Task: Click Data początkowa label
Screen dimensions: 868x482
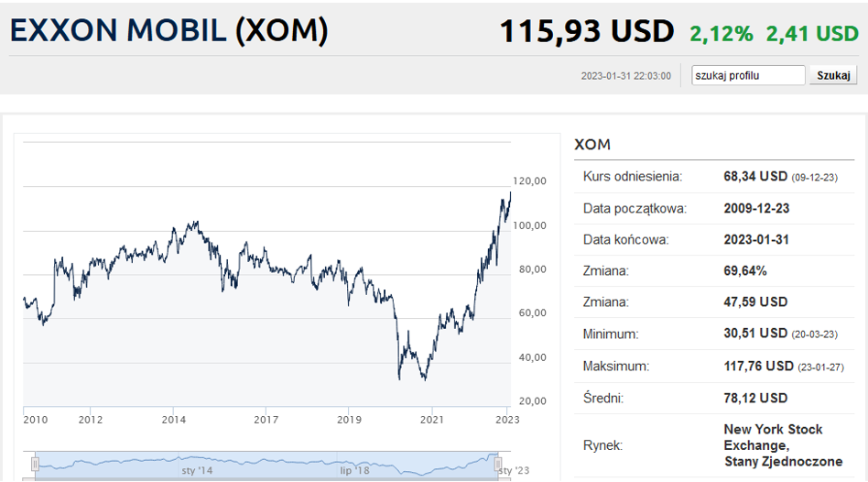Action: tap(635, 209)
